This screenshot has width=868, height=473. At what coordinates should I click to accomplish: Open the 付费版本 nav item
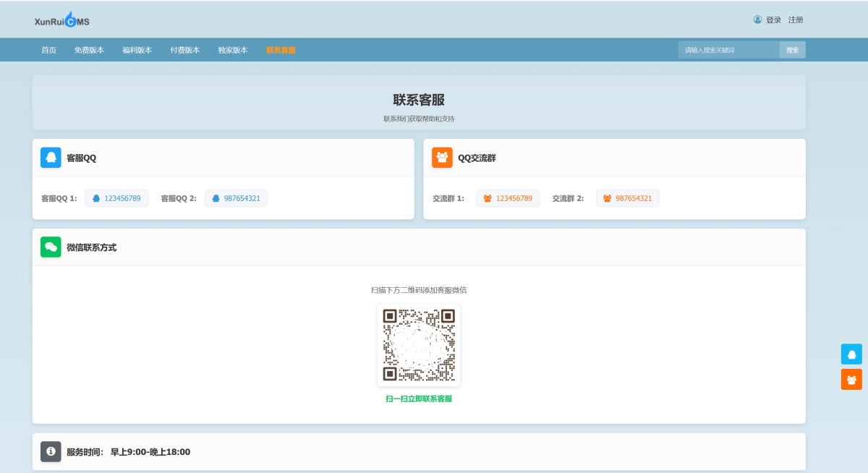point(184,50)
